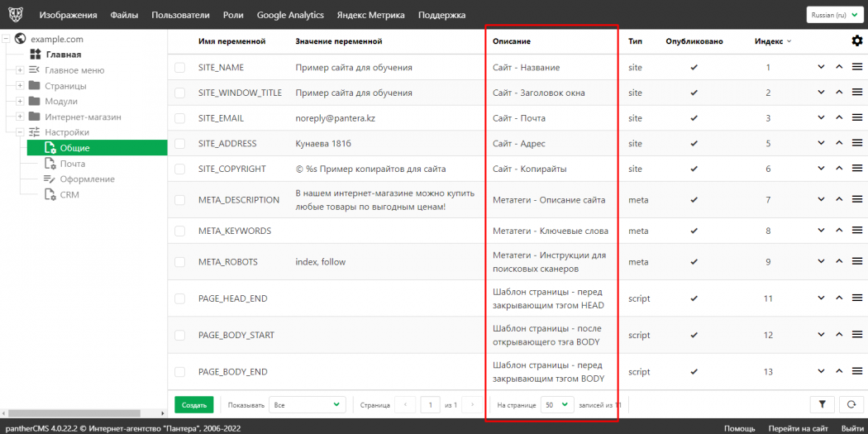Move SITE_NAME row down with arrow
The image size is (868, 434).
tap(821, 67)
